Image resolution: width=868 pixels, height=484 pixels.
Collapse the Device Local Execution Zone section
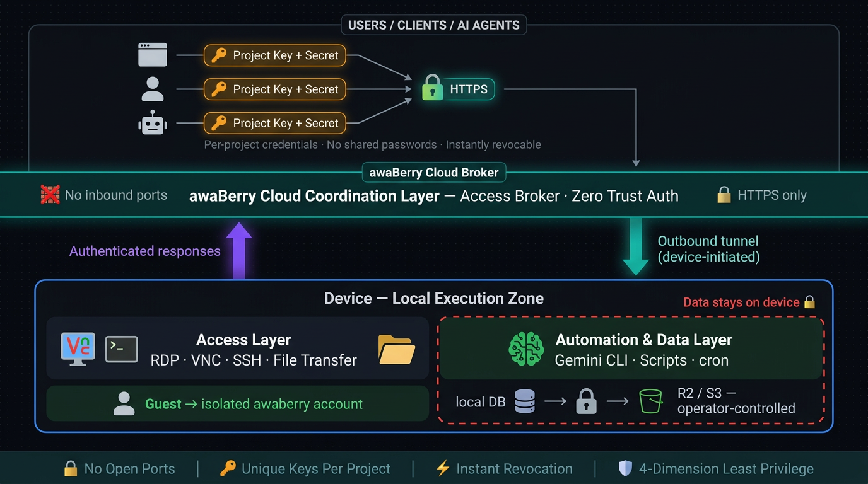click(433, 298)
